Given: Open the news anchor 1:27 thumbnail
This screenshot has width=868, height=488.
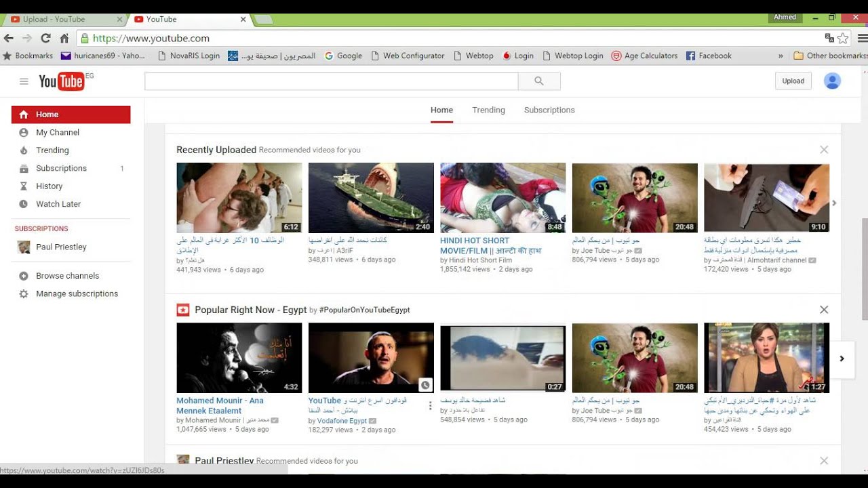Looking at the screenshot, I should [x=766, y=358].
